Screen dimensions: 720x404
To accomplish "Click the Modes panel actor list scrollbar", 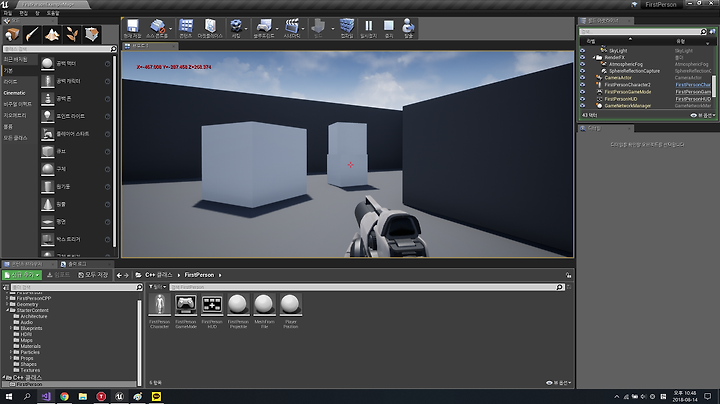I will coord(114,152).
